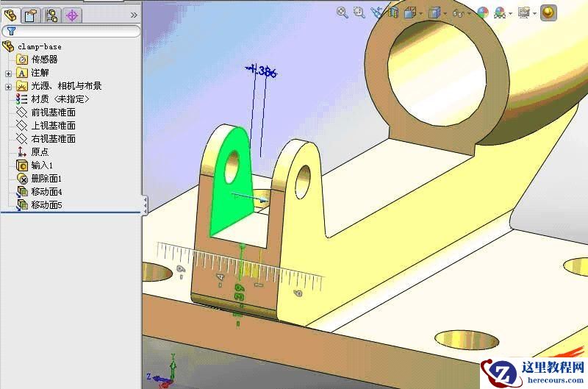Toggle the Section View icon
The width and height of the screenshot is (588, 389).
393,13
